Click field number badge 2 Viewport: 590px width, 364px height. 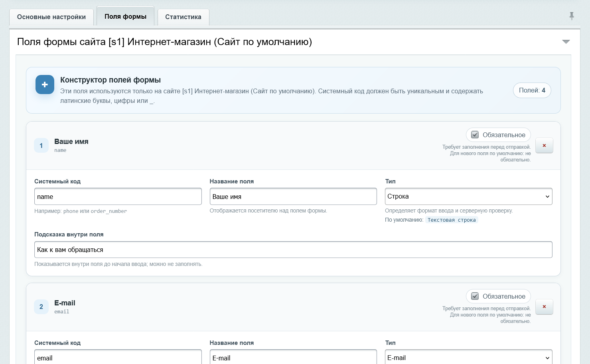pyautogui.click(x=41, y=307)
